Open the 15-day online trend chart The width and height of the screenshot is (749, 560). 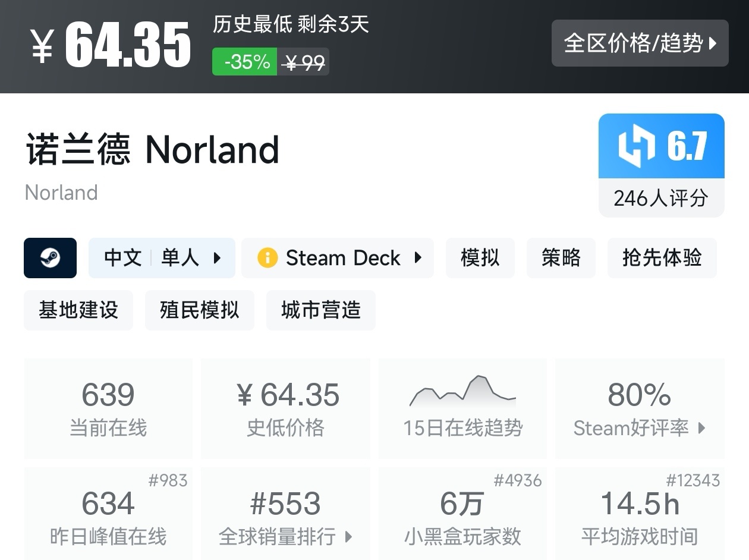pos(462,408)
